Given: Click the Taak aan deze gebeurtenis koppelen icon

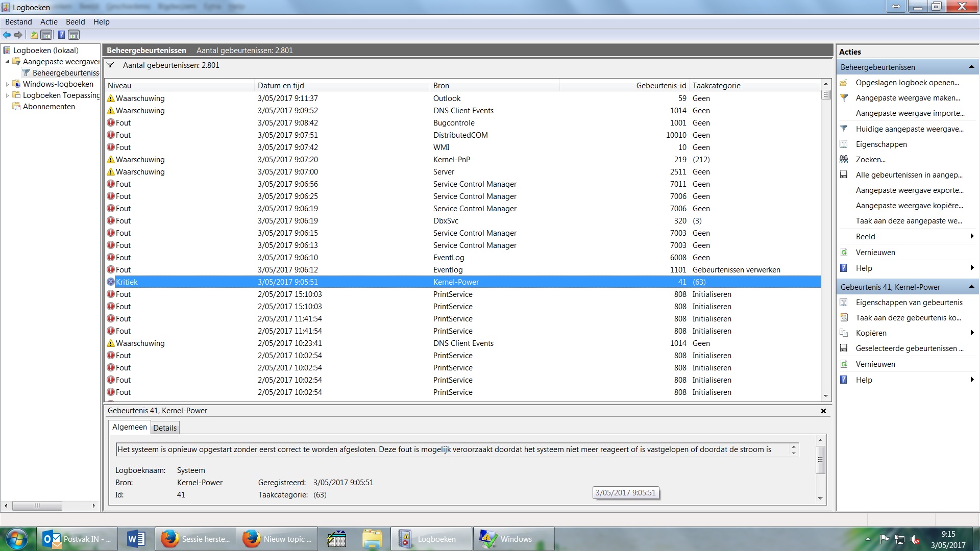Looking at the screenshot, I should [844, 317].
